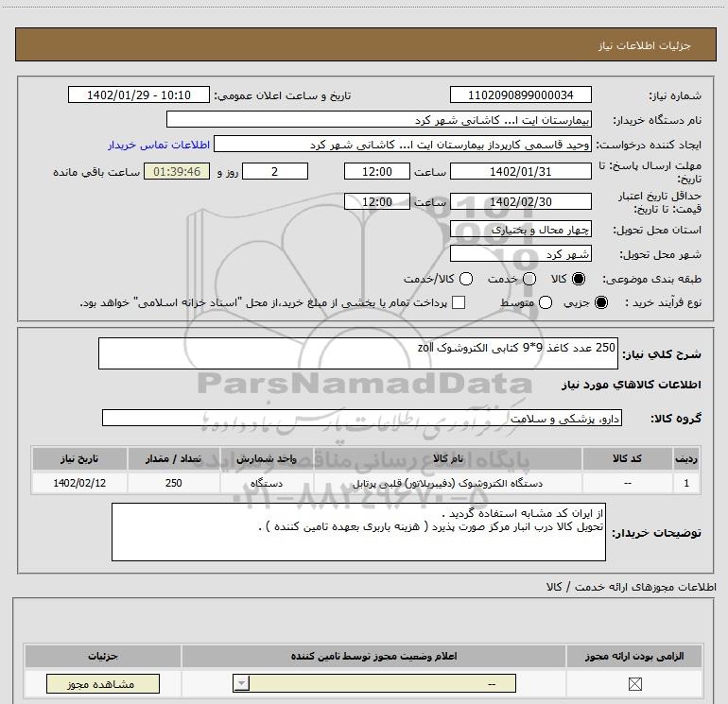Click the countdown timer 01:39:46
Viewport: 728px width, 704px height.
(x=177, y=171)
